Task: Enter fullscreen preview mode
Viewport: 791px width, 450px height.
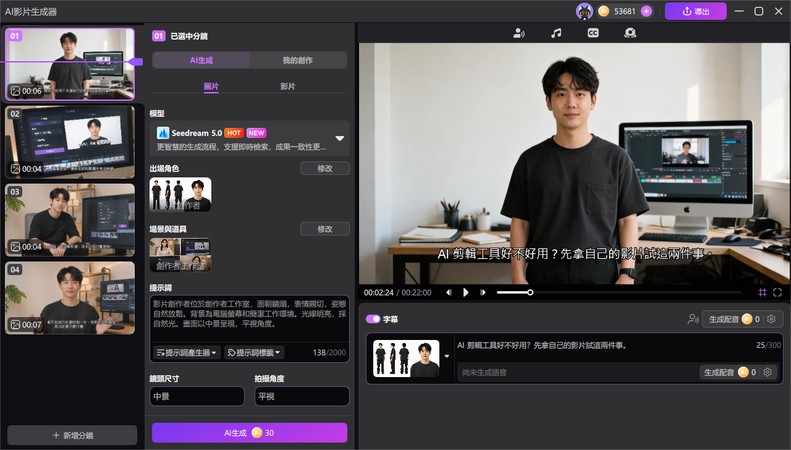Action: tap(777, 292)
